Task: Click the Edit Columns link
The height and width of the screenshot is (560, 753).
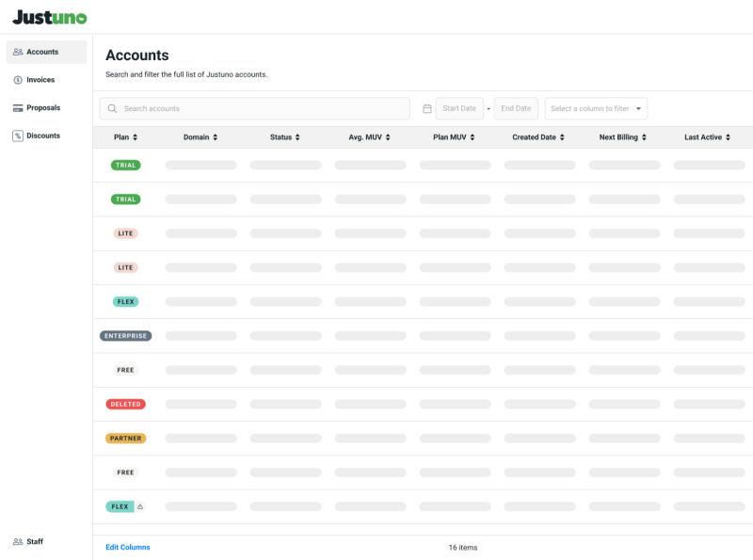Action: [126, 547]
